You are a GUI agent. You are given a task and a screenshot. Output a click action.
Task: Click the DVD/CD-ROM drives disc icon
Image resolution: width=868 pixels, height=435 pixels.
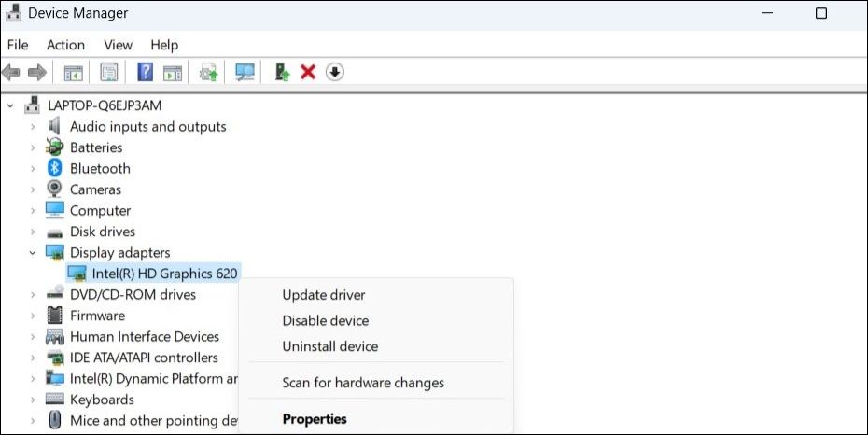click(x=55, y=294)
